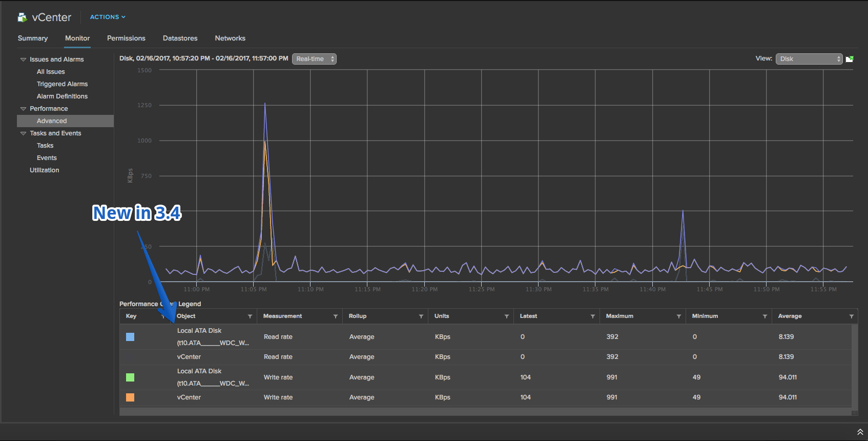
Task: Open Utilization in the sidebar
Action: tap(45, 170)
